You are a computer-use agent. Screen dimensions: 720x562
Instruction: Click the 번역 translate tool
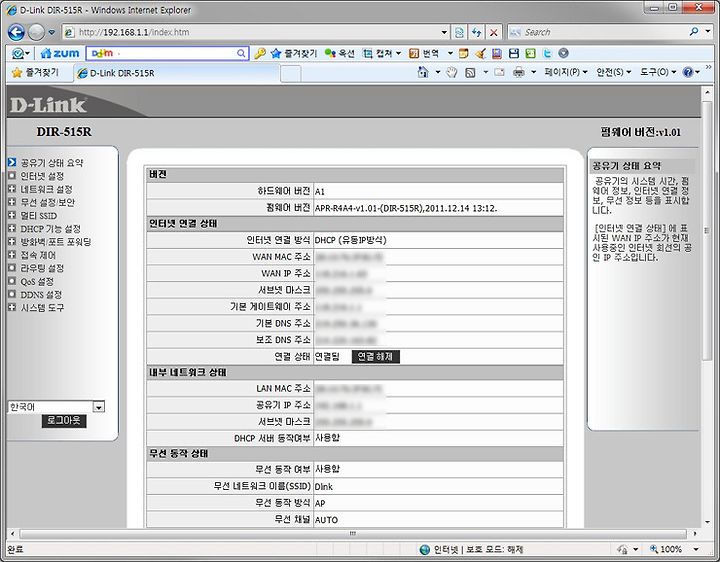coord(424,53)
